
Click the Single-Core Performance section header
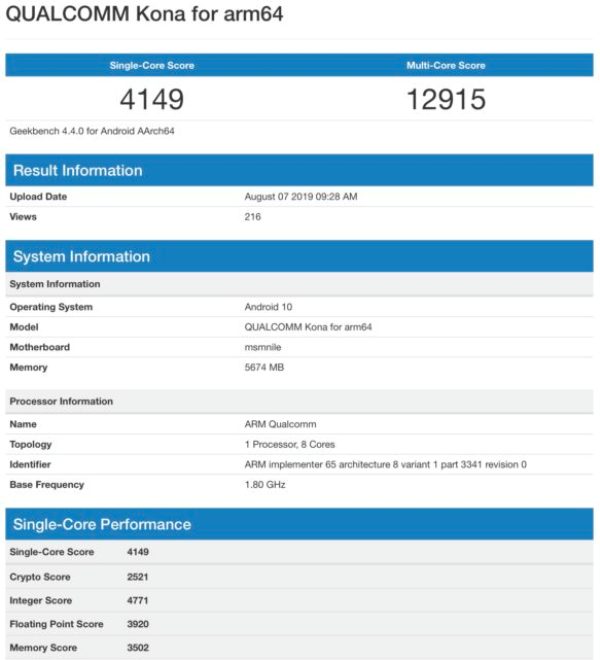[102, 525]
